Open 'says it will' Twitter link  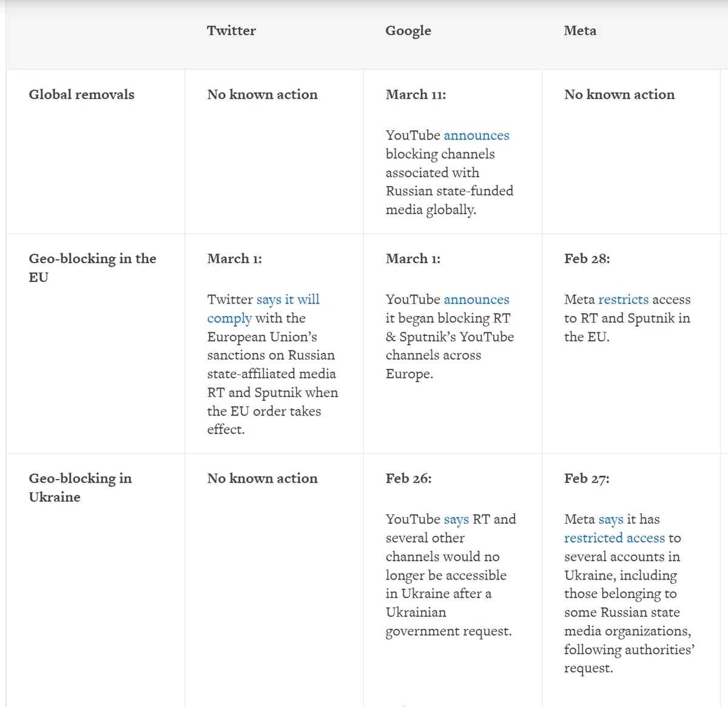pos(288,300)
